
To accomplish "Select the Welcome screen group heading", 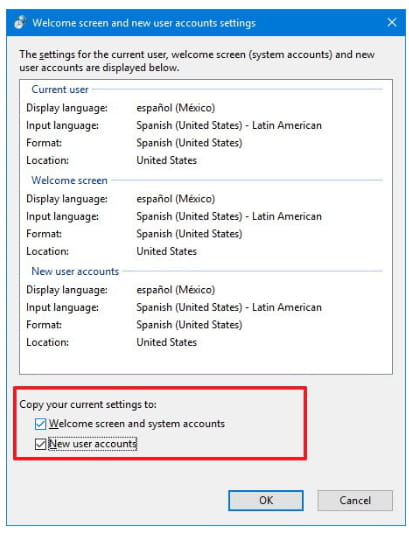I will click(x=69, y=180).
